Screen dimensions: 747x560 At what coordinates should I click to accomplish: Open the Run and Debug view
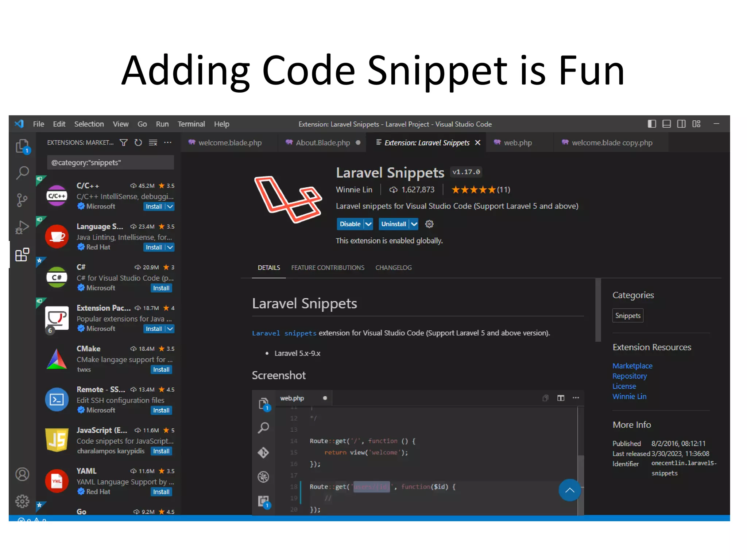pos(22,227)
